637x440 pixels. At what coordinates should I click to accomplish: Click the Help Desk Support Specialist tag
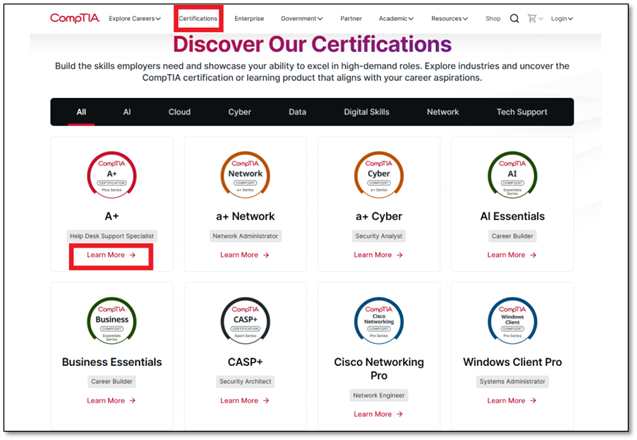click(x=112, y=236)
